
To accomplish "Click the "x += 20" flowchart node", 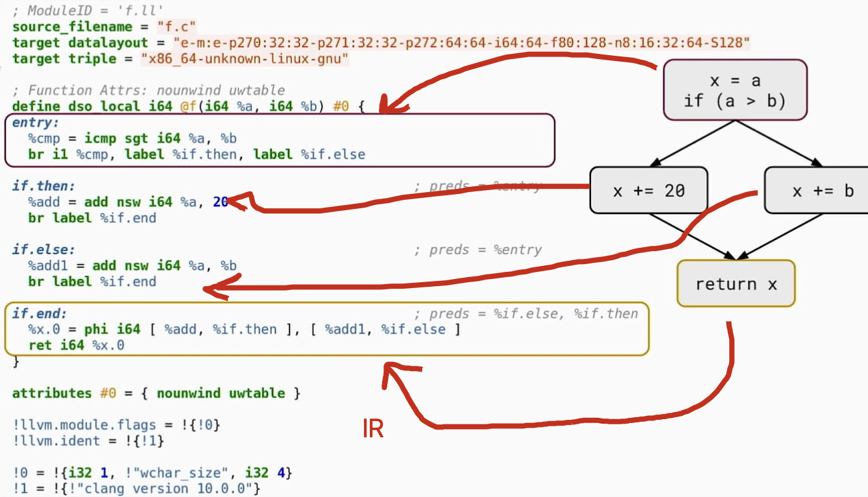I will [x=649, y=190].
